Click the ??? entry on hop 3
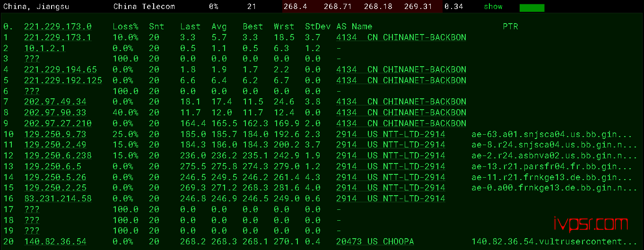 point(32,59)
